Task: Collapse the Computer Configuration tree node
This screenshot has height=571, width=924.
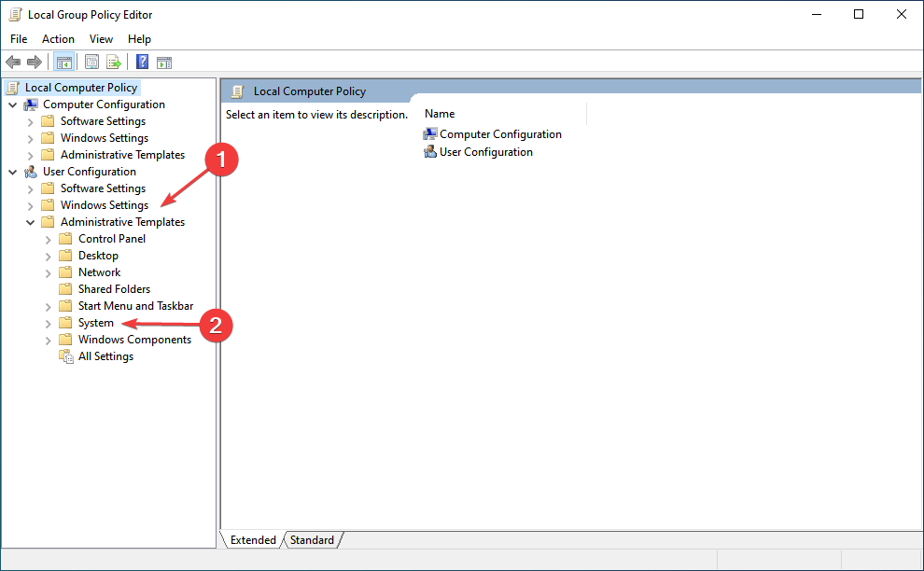Action: coord(13,104)
